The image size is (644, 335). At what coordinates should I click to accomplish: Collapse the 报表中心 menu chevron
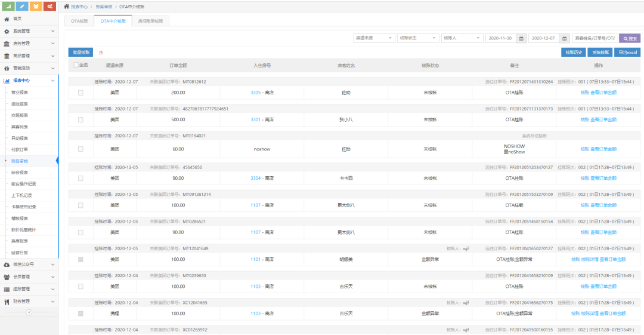pos(52,81)
